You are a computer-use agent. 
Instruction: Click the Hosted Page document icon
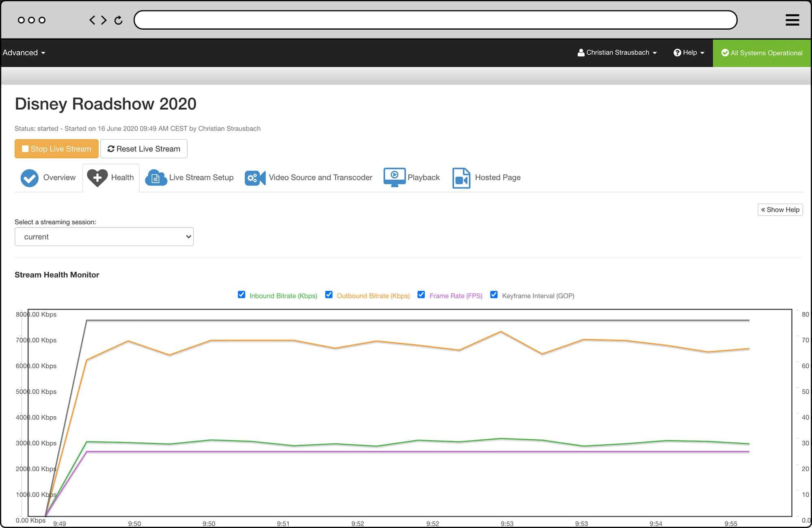click(x=461, y=178)
